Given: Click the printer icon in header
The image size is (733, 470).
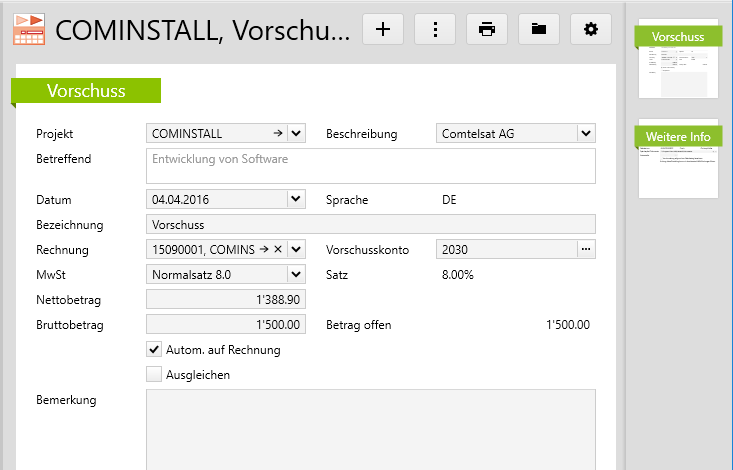Looking at the screenshot, I should pyautogui.click(x=487, y=29).
